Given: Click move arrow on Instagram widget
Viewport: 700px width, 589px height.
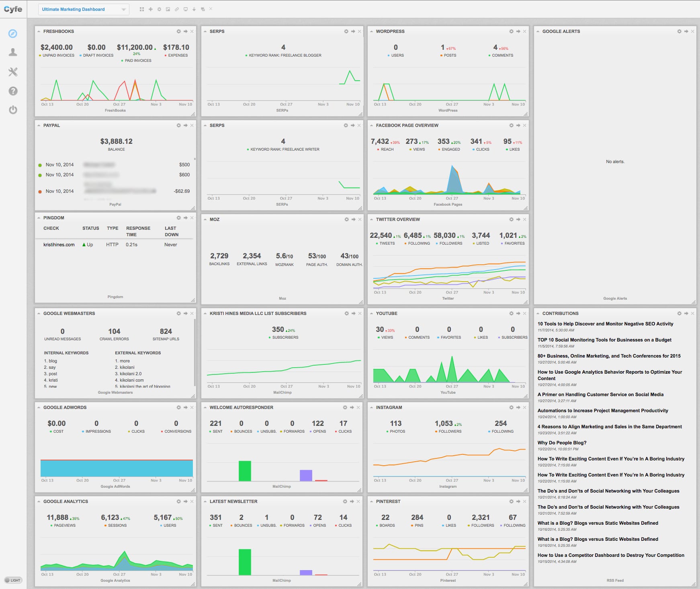Looking at the screenshot, I should [518, 407].
